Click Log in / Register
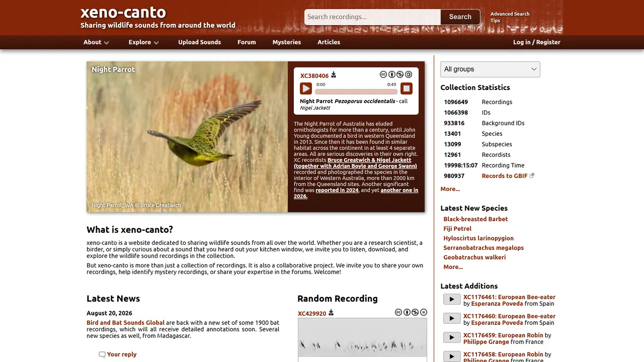 (x=537, y=42)
